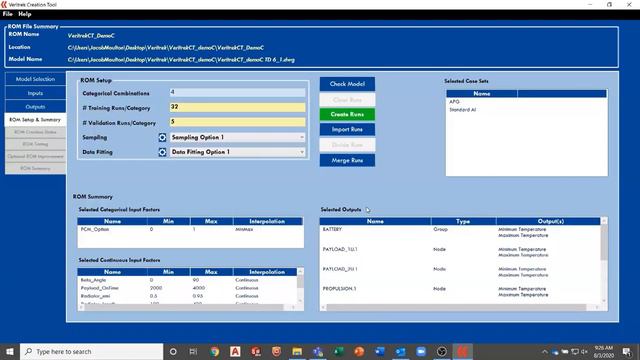
Task: Open Zoom from the taskbar
Action: [421, 351]
